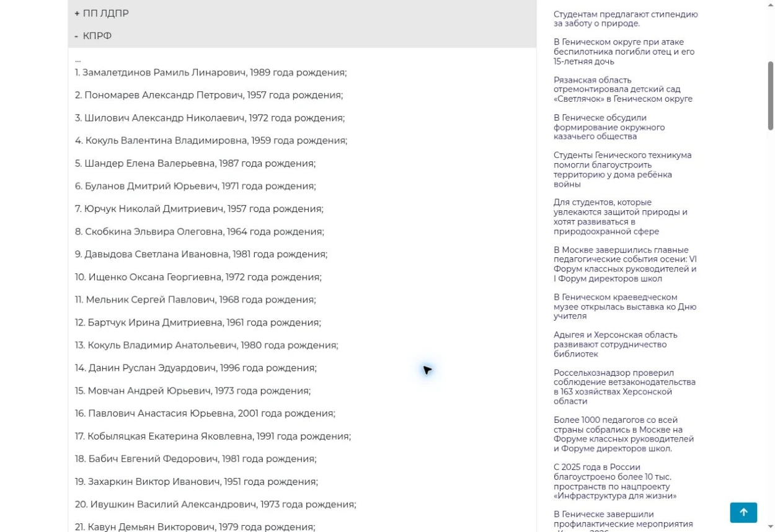Open news about Более 1000 педагогов

(624, 434)
